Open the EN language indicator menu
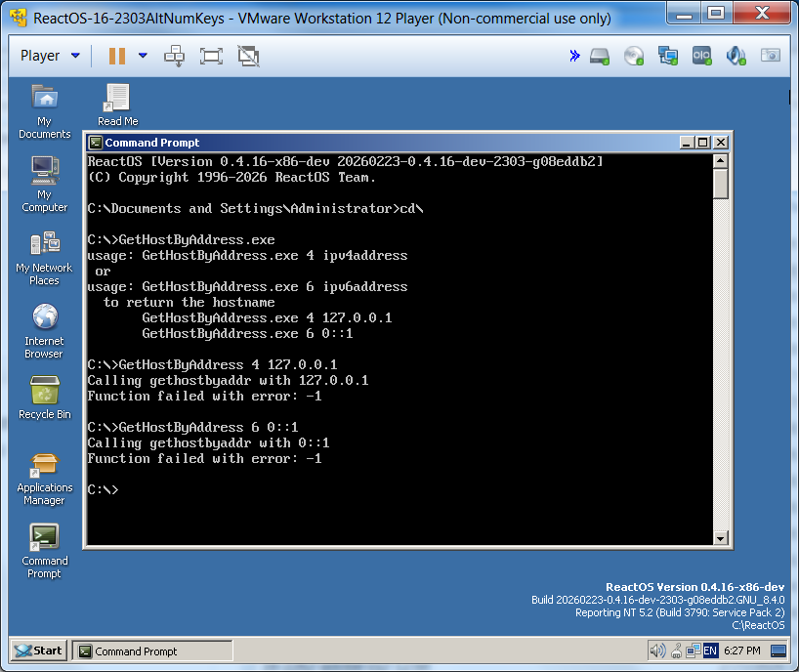Screen dimensions: 799x672 (x=710, y=651)
